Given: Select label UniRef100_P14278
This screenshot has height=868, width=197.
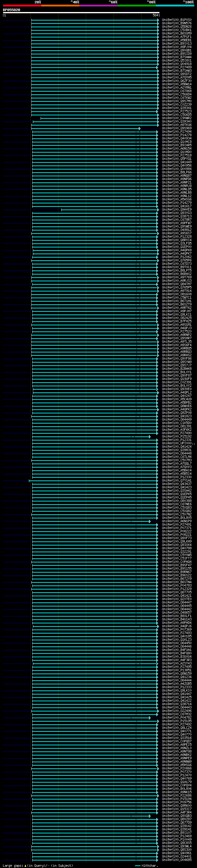Looking at the screenshot, I should (x=176, y=135).
